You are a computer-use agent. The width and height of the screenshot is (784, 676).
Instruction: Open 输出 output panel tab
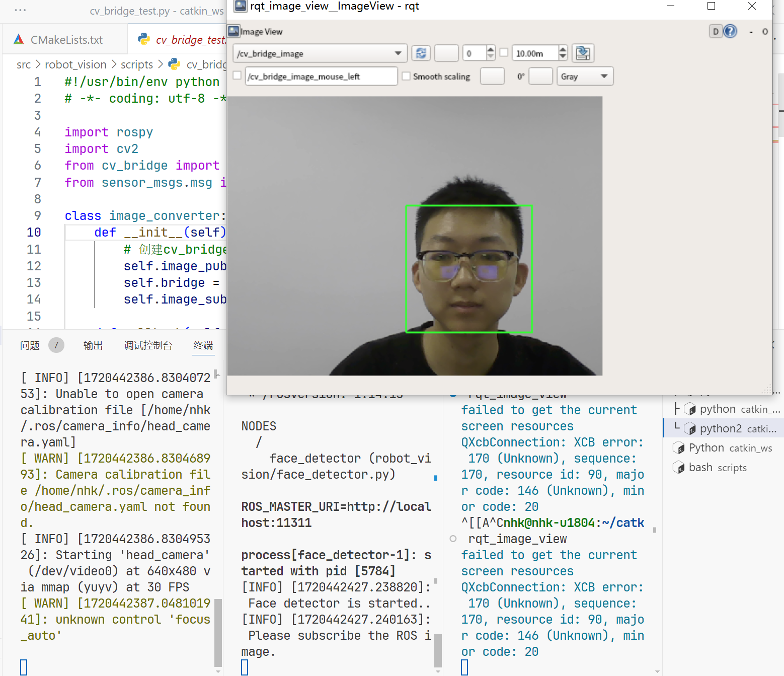93,345
